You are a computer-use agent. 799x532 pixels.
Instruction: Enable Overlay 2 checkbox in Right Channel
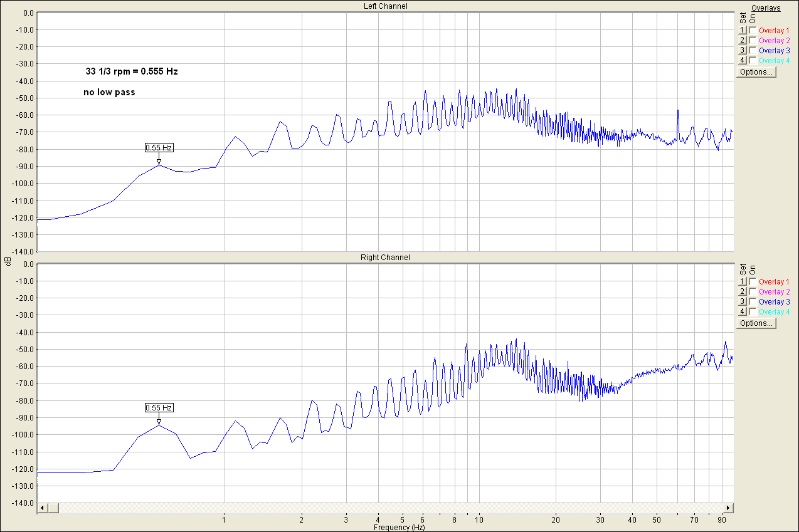point(753,292)
